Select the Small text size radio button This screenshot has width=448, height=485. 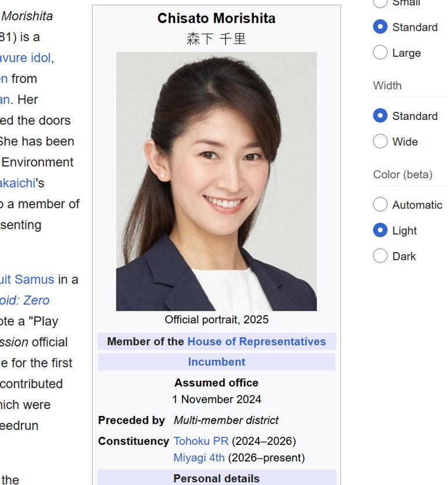(x=380, y=2)
